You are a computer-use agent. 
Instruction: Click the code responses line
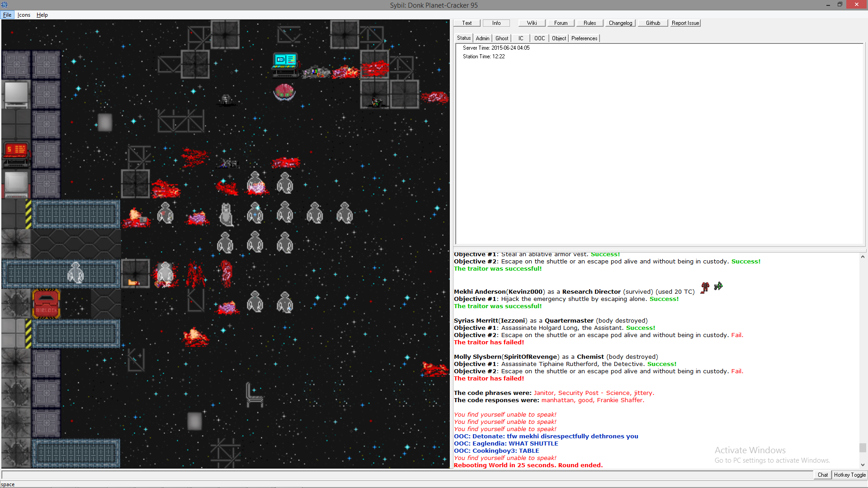pos(549,400)
